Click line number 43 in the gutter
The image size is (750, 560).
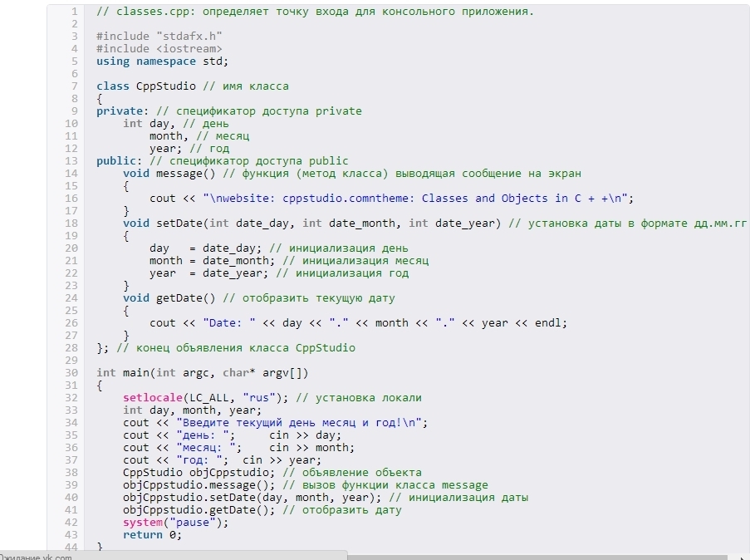click(x=71, y=534)
